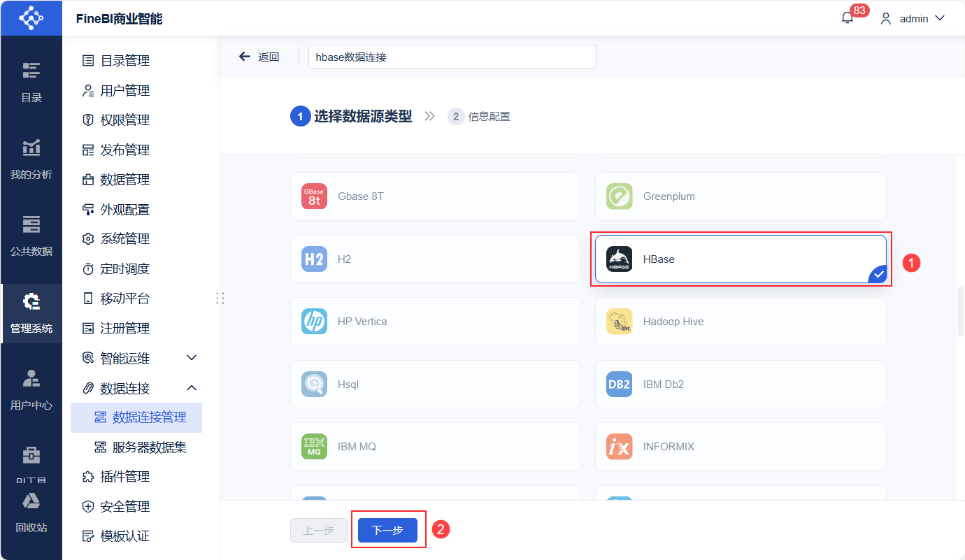Viewport: 965px width, 560px height.
Task: Click the H2 database icon
Action: 314,259
